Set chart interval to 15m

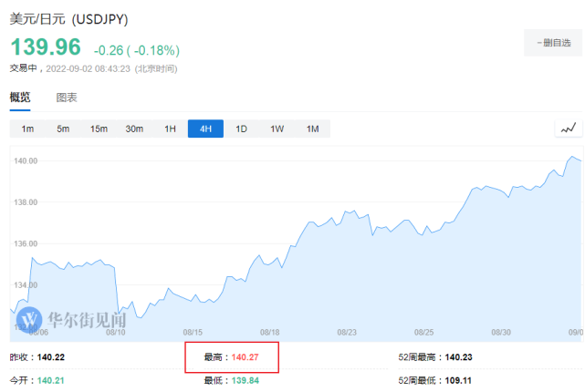(x=99, y=129)
